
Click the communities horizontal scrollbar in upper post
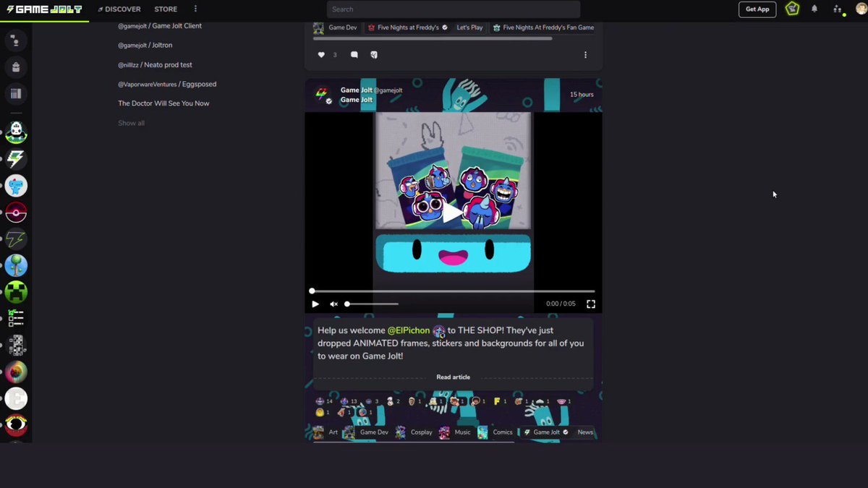coord(433,38)
